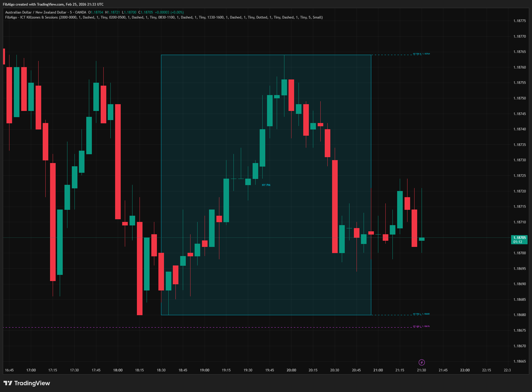Click the magenta NY AM L 1.18676 dashed line
Image resolution: width=532 pixels, height=392 pixels.
point(206,327)
